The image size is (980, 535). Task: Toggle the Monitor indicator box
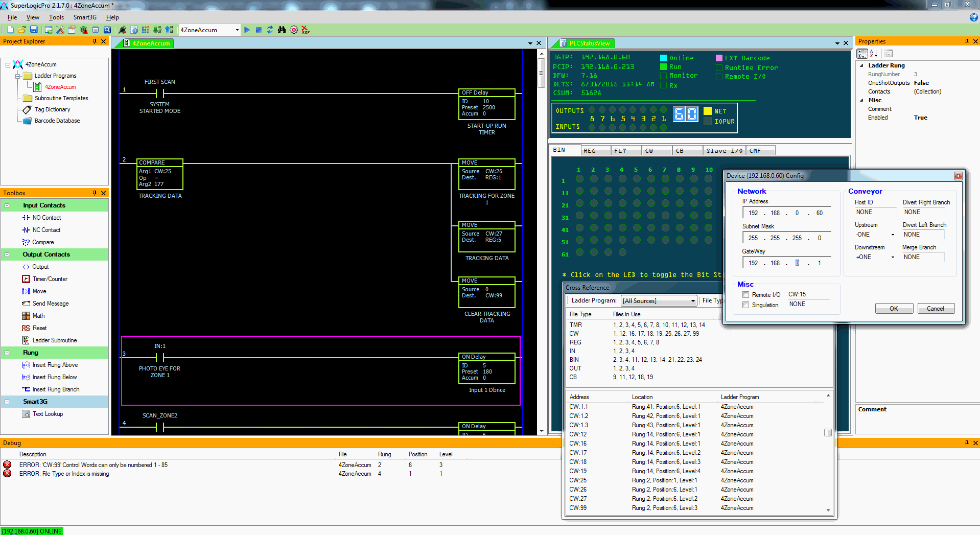pyautogui.click(x=663, y=76)
